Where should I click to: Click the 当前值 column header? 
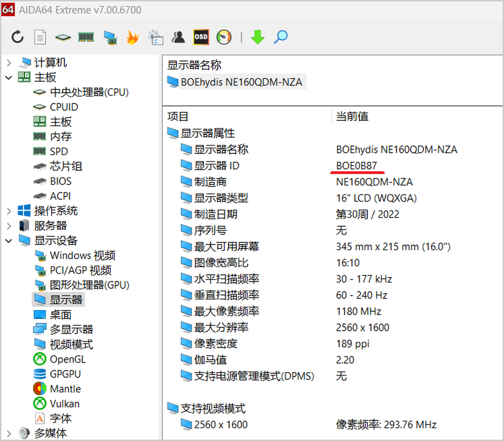point(352,116)
